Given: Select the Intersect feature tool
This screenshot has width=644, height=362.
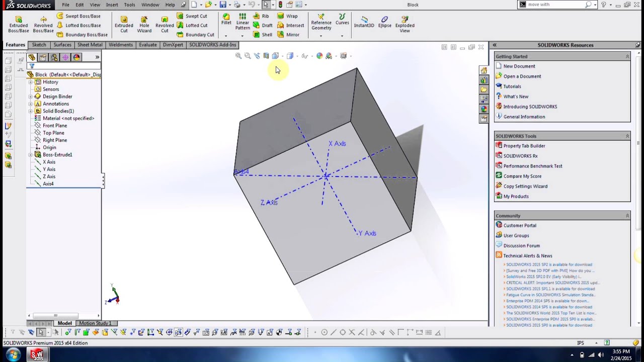Looking at the screenshot, I should pyautogui.click(x=290, y=25).
